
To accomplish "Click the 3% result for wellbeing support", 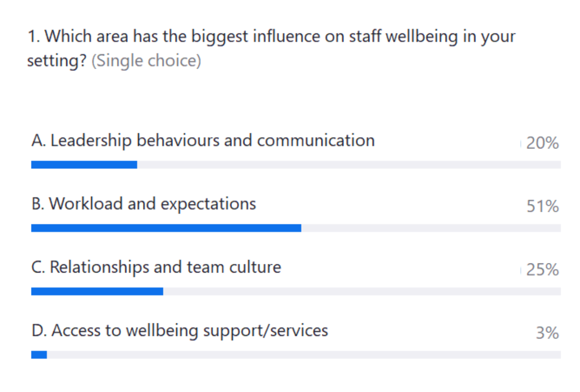I will pyautogui.click(x=547, y=334).
